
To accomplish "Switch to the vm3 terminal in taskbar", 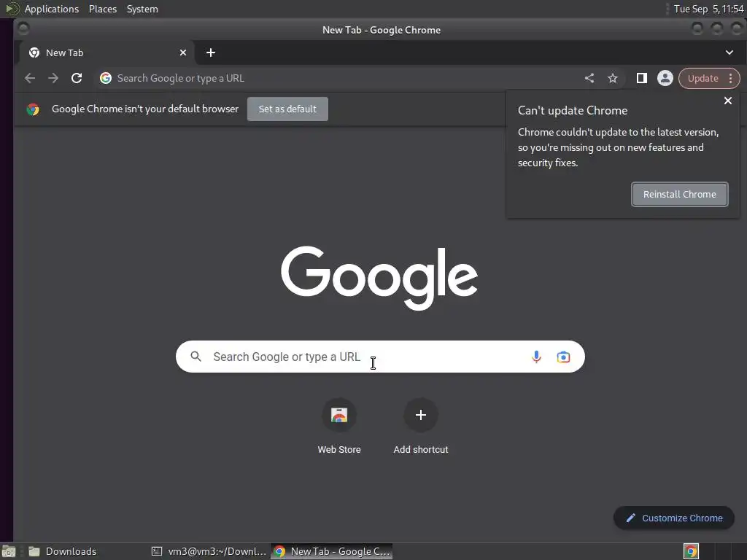I will click(x=209, y=551).
